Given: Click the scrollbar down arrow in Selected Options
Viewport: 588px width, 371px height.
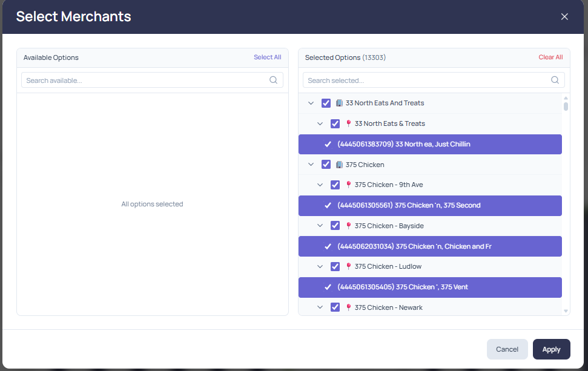Looking at the screenshot, I should point(566,311).
